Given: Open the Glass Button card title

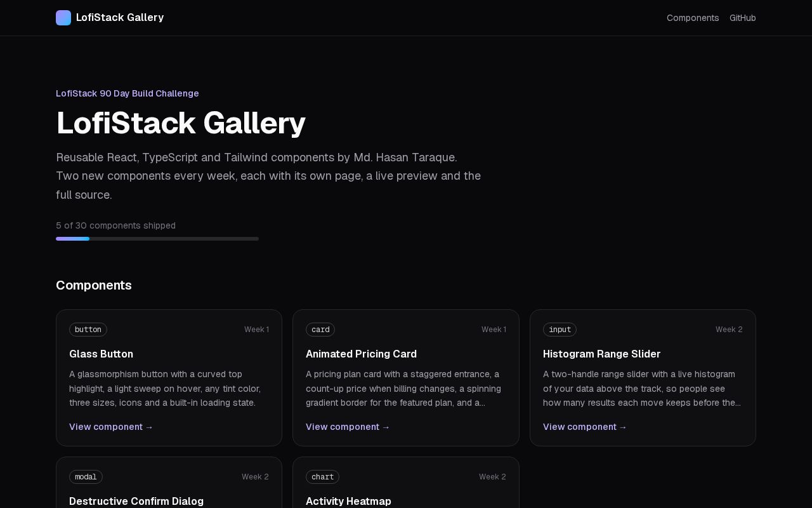Looking at the screenshot, I should point(101,354).
